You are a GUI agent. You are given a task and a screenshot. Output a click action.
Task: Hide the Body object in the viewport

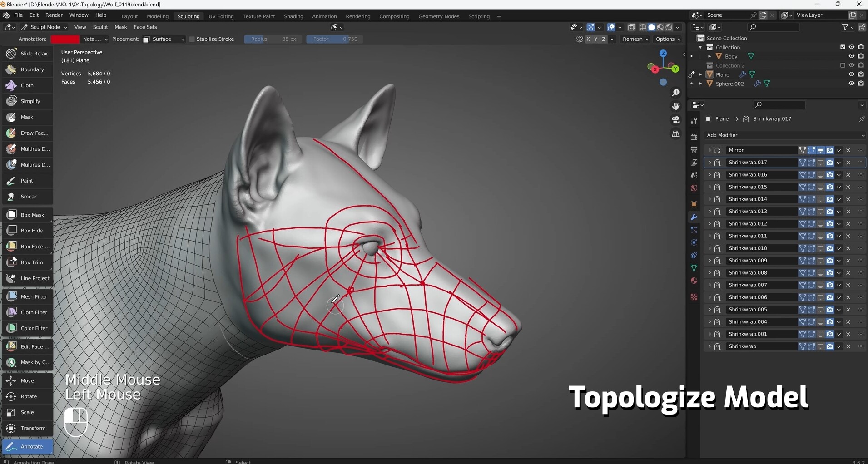(x=851, y=56)
